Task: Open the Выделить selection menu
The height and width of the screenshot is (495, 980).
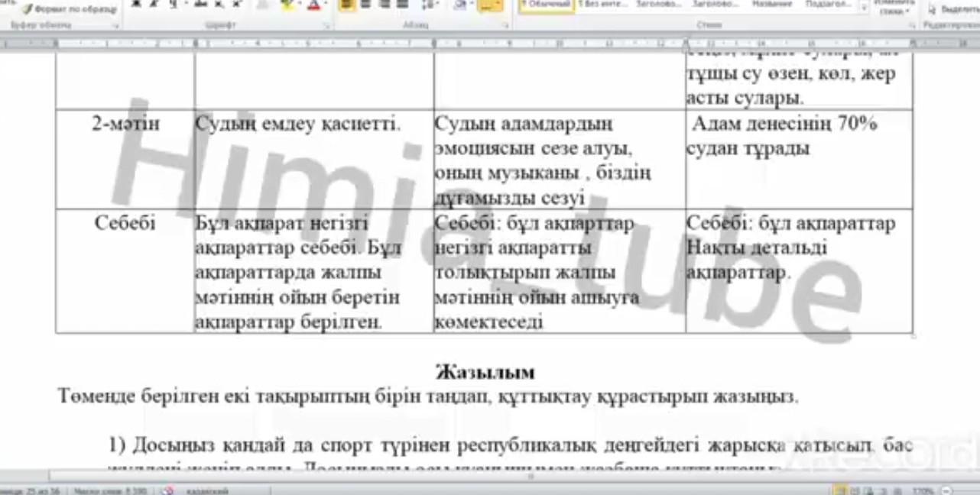Action: 953,9
